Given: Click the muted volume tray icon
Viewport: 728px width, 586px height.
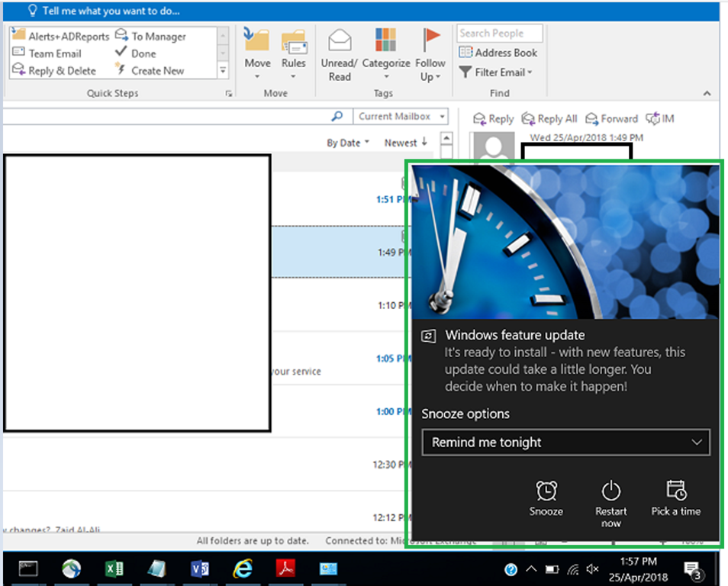Looking at the screenshot, I should point(592,568).
